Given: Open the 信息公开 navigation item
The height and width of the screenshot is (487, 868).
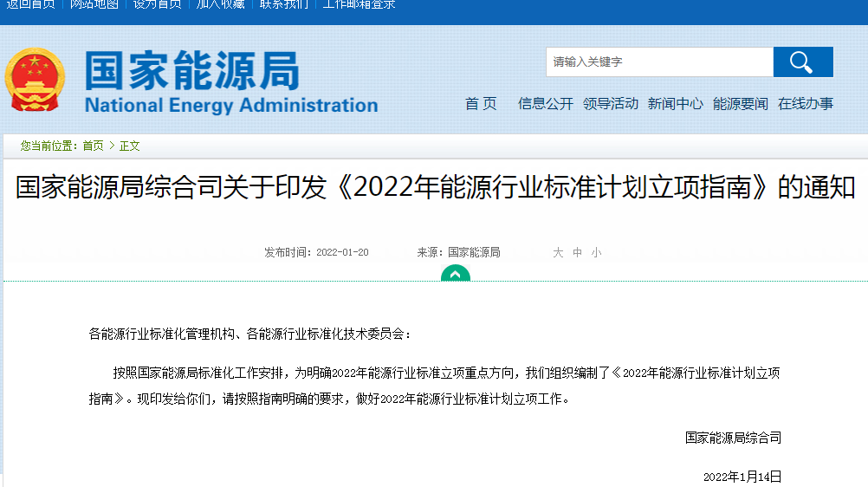Looking at the screenshot, I should pos(545,104).
